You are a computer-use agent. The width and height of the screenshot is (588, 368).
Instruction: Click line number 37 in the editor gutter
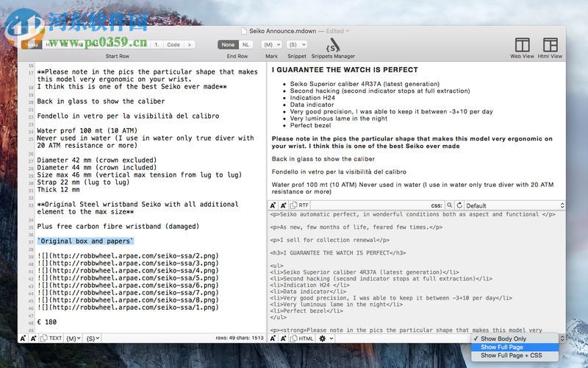[31, 242]
